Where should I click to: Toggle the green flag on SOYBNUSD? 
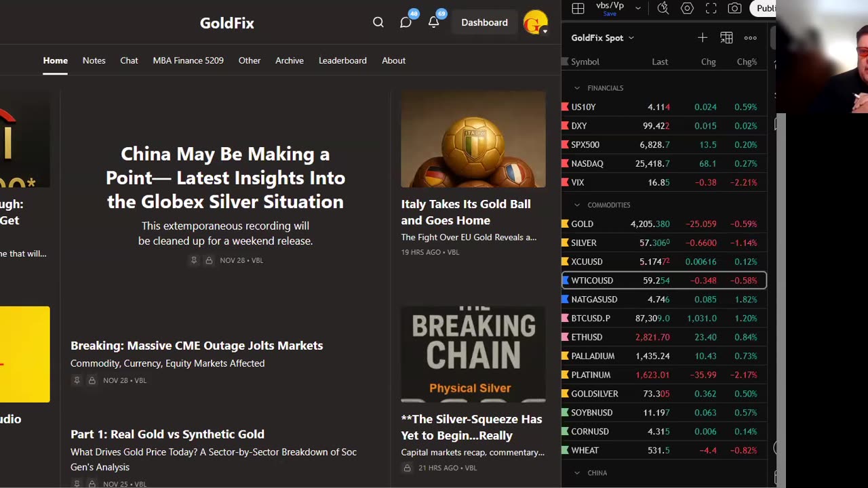(x=565, y=412)
